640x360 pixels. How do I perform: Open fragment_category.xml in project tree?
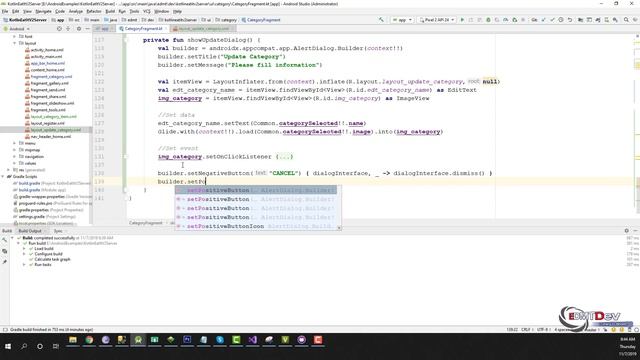click(x=48, y=76)
